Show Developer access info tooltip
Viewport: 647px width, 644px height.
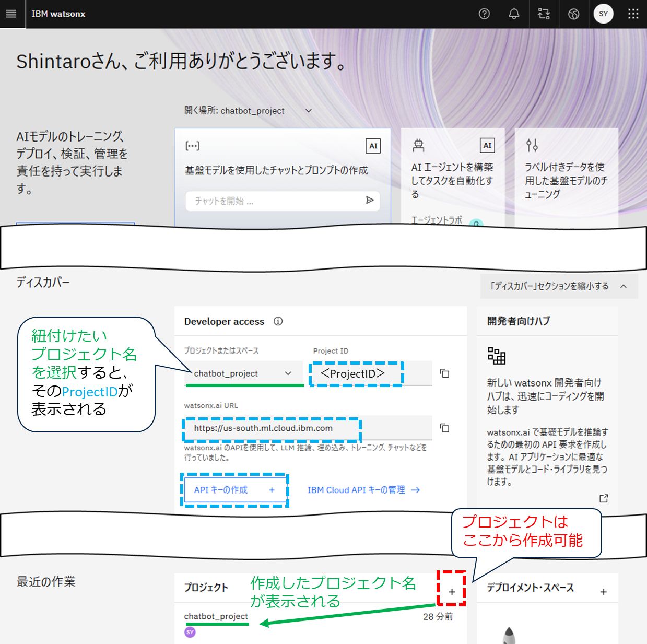[278, 321]
